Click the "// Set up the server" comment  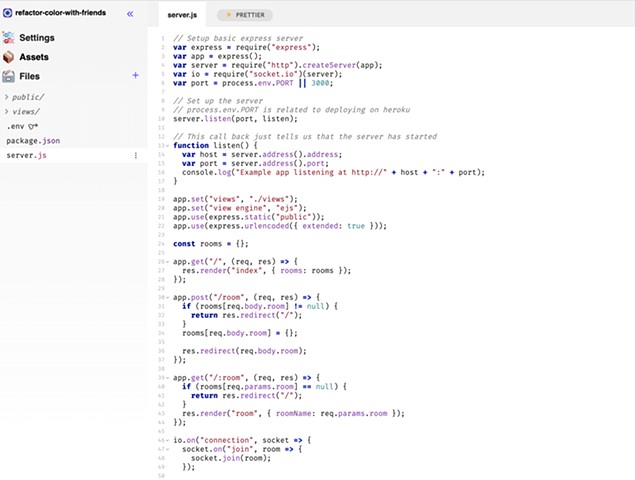coord(218,101)
